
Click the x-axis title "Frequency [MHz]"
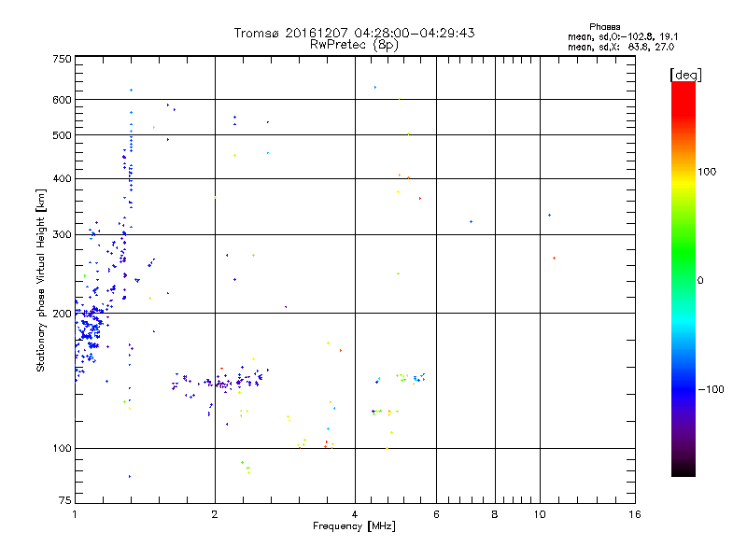pyautogui.click(x=354, y=526)
